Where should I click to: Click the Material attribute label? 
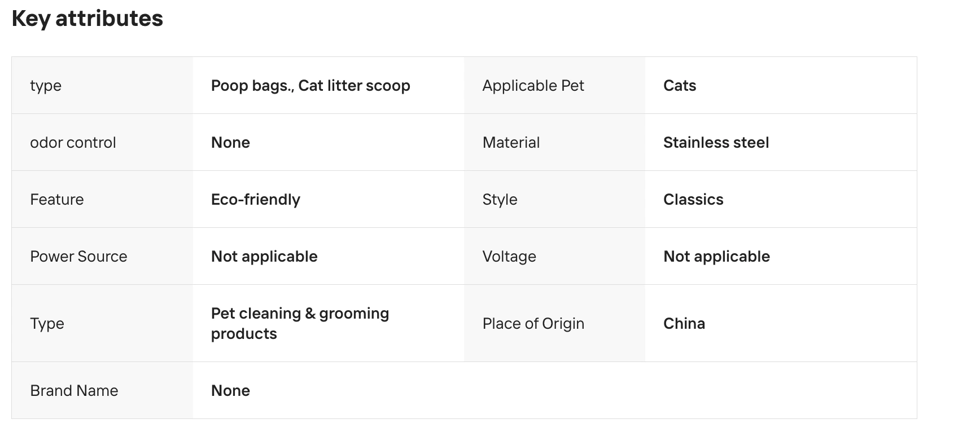click(511, 143)
